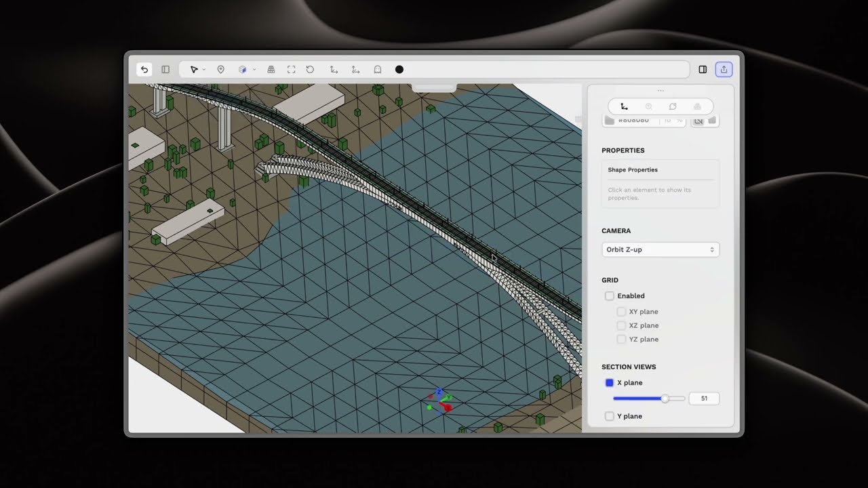
Task: Click the crossed-square icon beside the color row
Action: (698, 121)
